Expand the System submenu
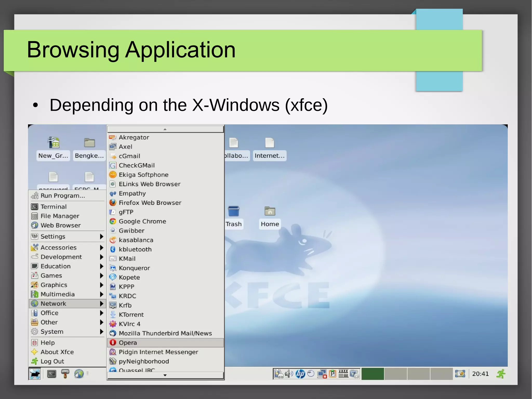 [67, 332]
